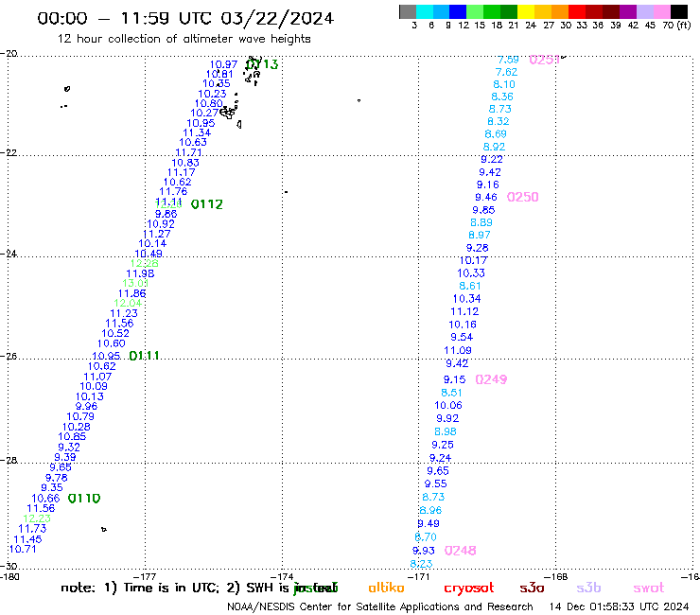Click the cryosat satellite legend label

469,589
